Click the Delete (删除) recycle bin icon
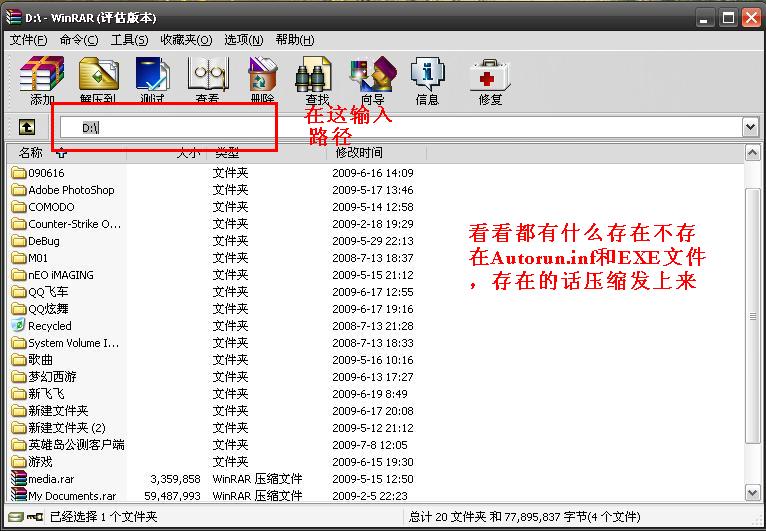The width and height of the screenshot is (766, 531). coord(262,74)
